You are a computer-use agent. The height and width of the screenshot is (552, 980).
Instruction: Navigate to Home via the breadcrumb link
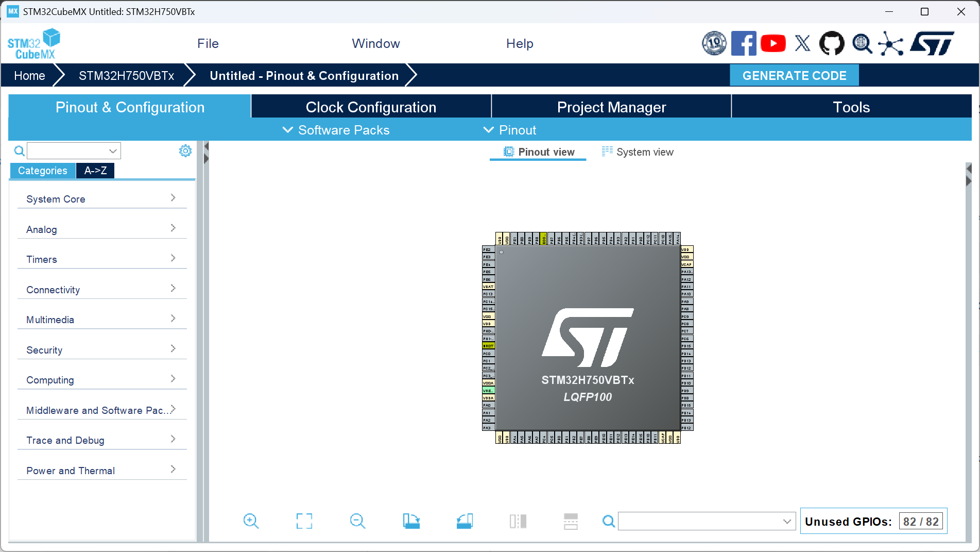tap(29, 75)
